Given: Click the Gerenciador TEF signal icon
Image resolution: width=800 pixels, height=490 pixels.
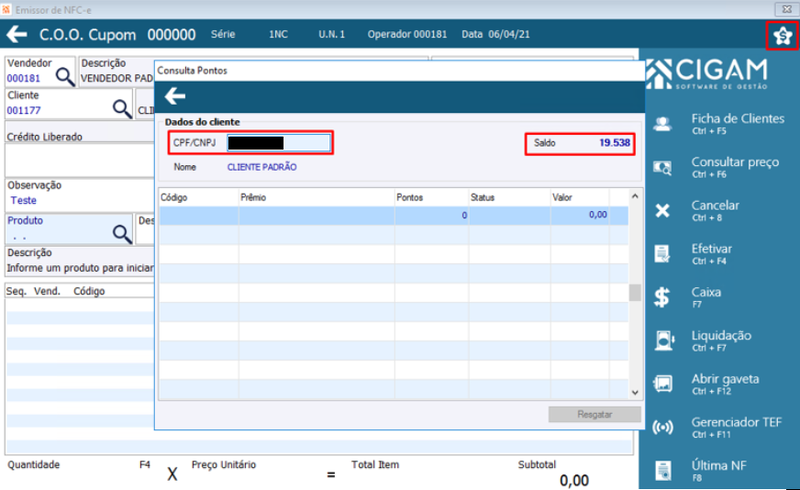Looking at the screenshot, I should pos(663,427).
